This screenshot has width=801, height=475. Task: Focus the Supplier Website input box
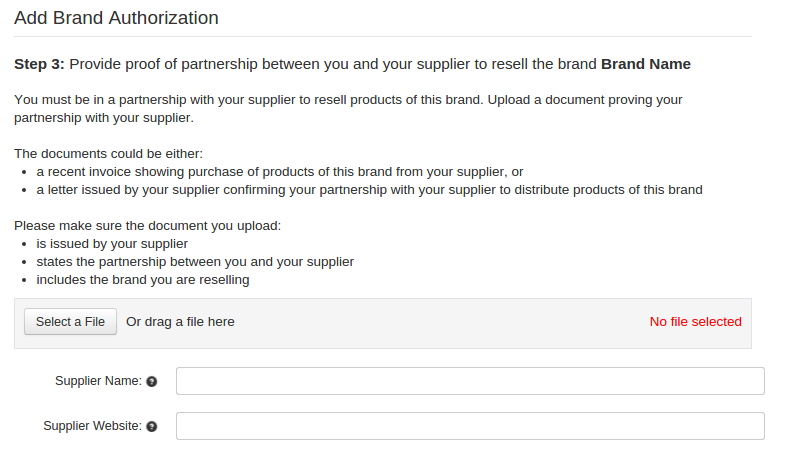click(x=470, y=426)
